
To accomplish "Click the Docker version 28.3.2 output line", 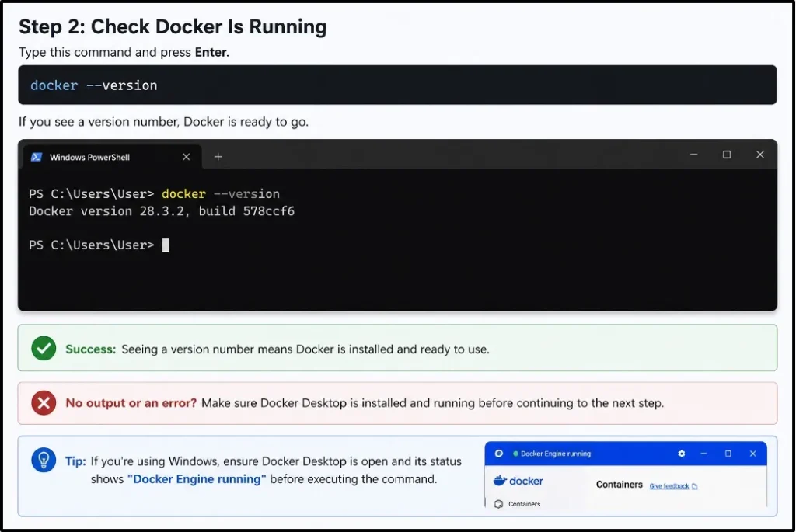I will click(162, 211).
